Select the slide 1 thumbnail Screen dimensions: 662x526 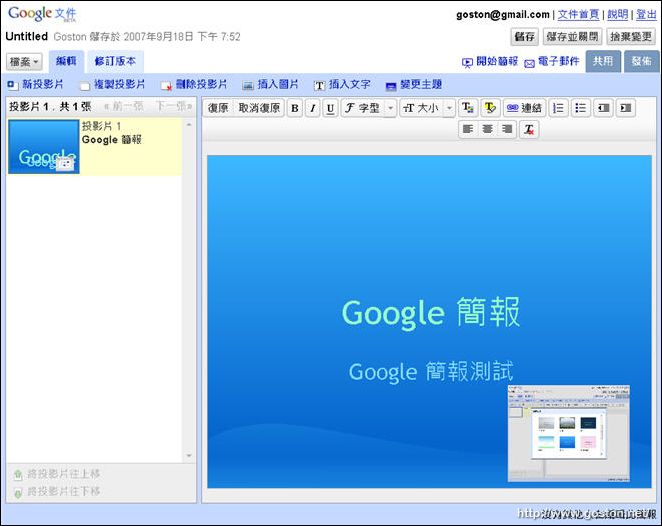coord(44,146)
